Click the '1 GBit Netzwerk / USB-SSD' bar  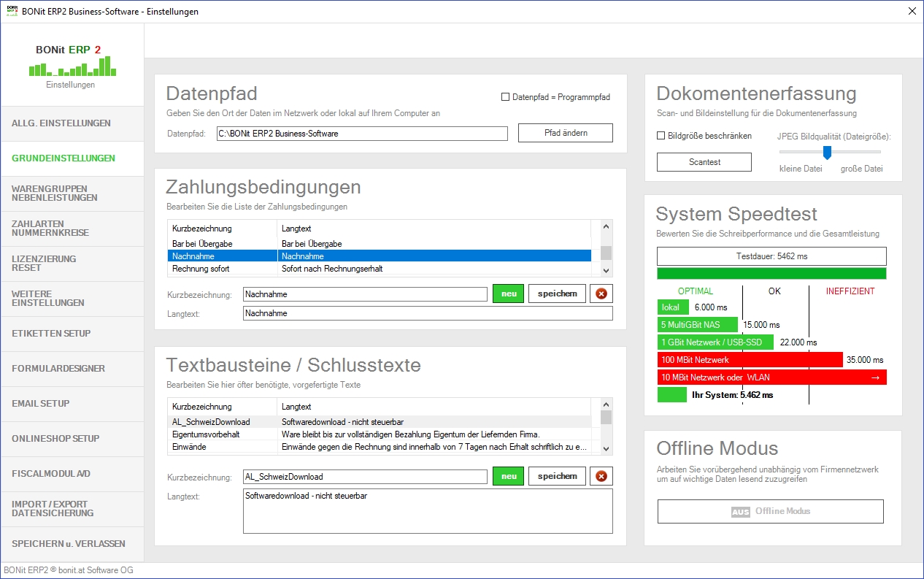(x=715, y=342)
